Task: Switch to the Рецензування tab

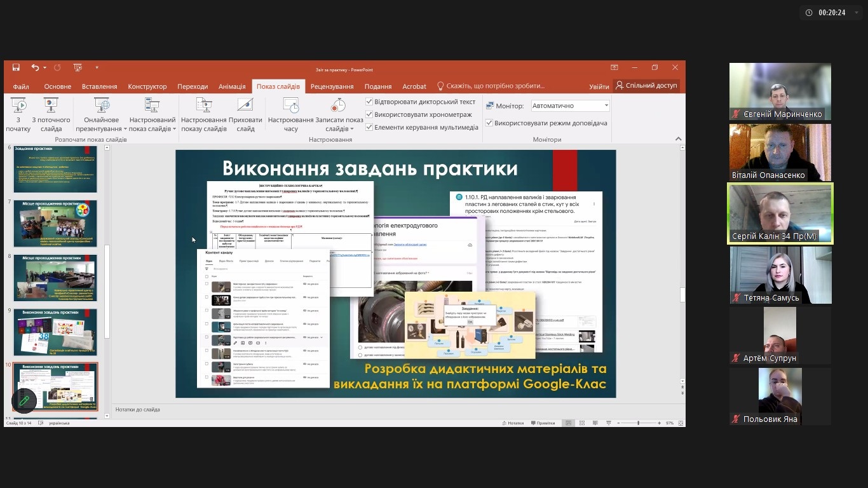Action: [x=332, y=86]
